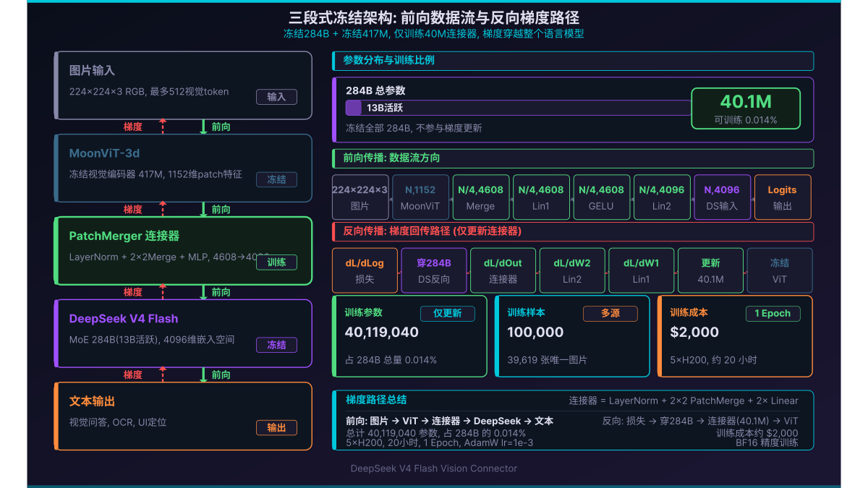Click the 反向: 损失 → 穿284B summary line

[700, 421]
